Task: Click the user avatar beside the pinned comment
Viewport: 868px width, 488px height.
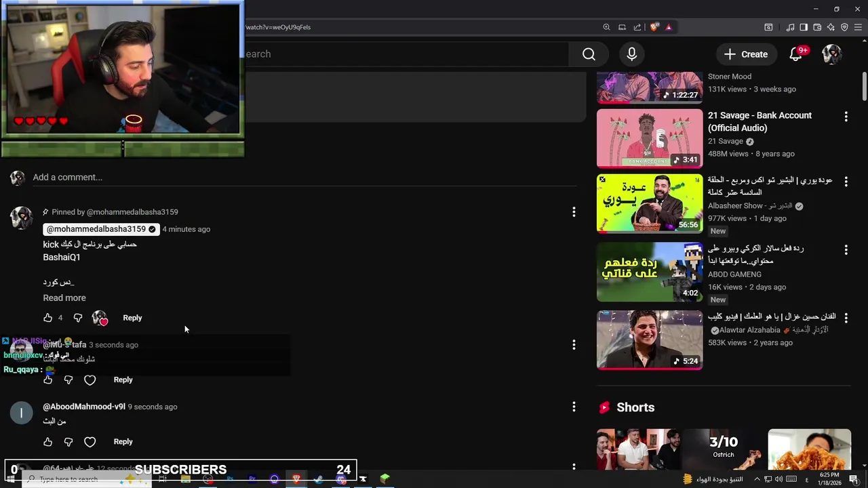Action: click(x=22, y=218)
